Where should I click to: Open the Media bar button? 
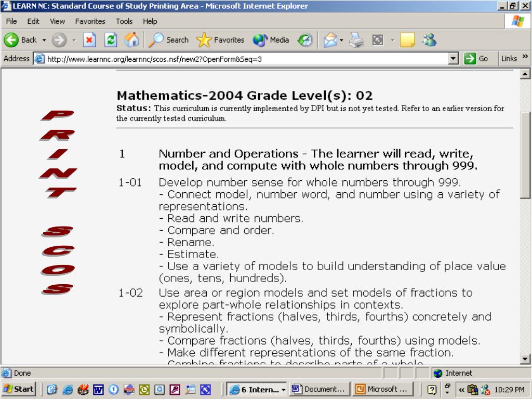click(x=271, y=40)
